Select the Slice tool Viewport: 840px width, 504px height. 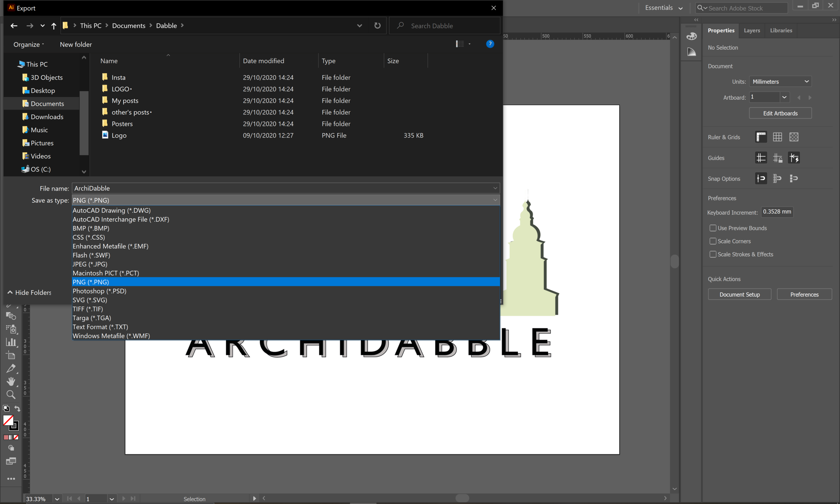(x=11, y=368)
